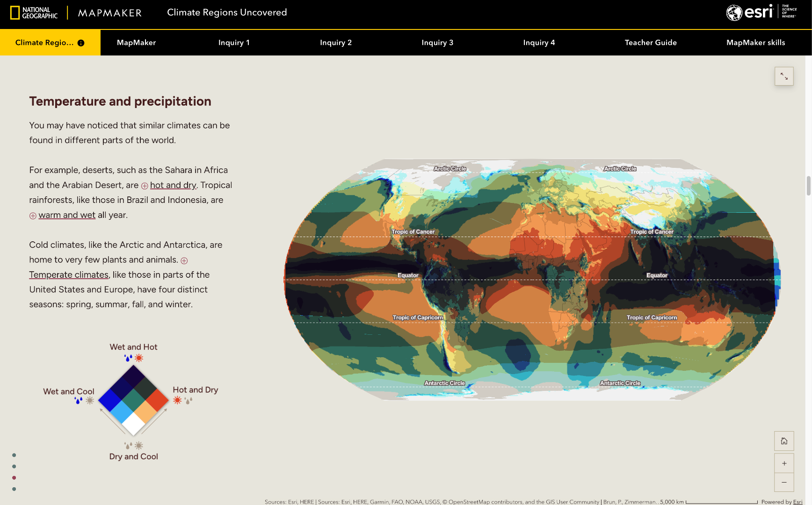Open the Esri attribution link
Viewport: 812px width, 505px height.
(797, 502)
